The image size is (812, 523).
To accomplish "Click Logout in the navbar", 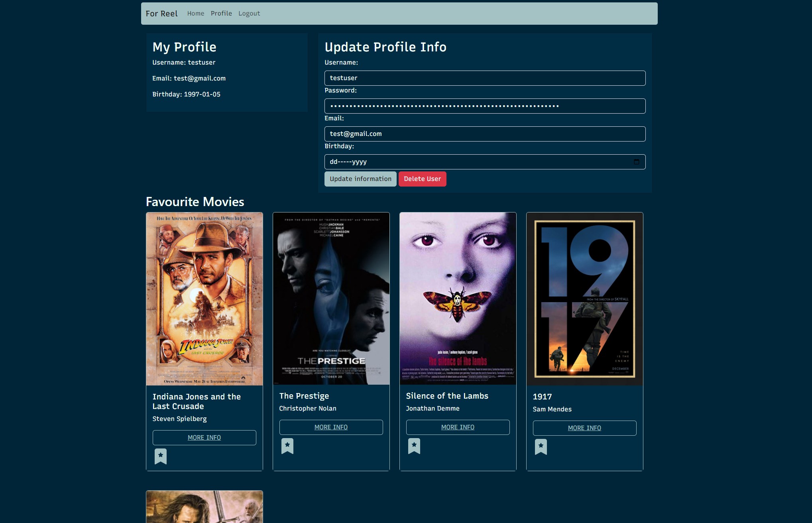I will [x=249, y=14].
